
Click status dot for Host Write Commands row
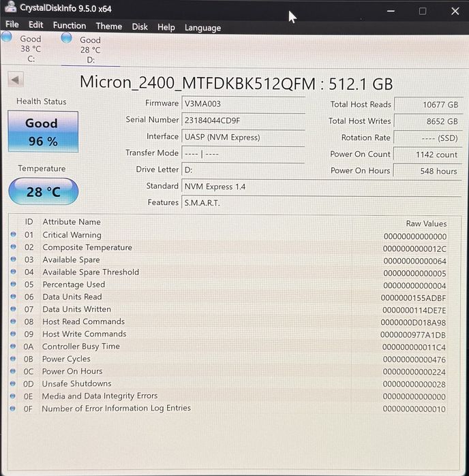[13, 334]
